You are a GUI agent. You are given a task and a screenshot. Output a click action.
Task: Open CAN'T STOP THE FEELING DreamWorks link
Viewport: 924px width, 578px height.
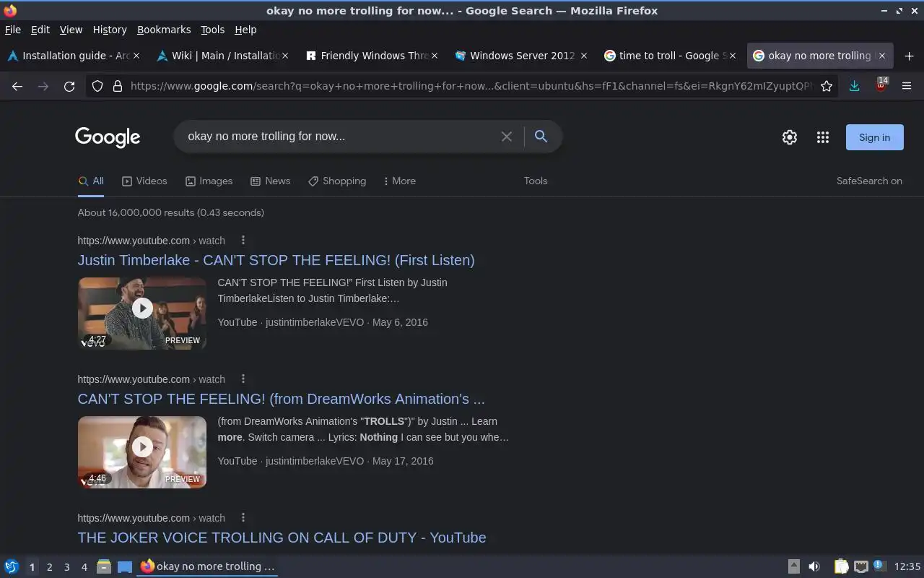pyautogui.click(x=282, y=399)
